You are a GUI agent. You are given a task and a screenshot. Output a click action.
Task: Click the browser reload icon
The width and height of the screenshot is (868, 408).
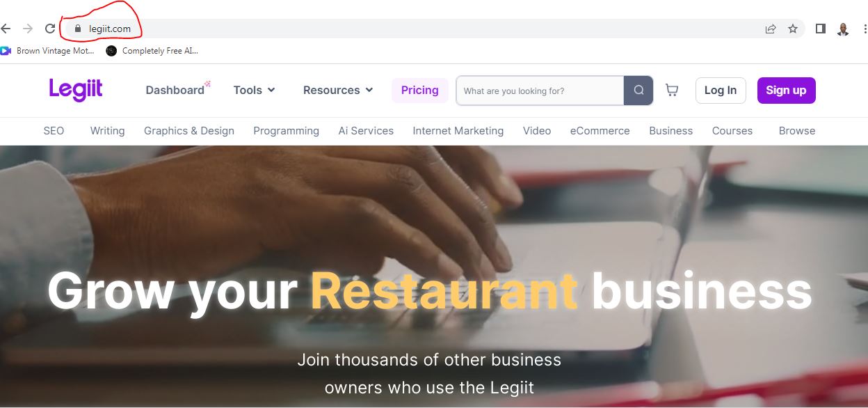tap(49, 29)
